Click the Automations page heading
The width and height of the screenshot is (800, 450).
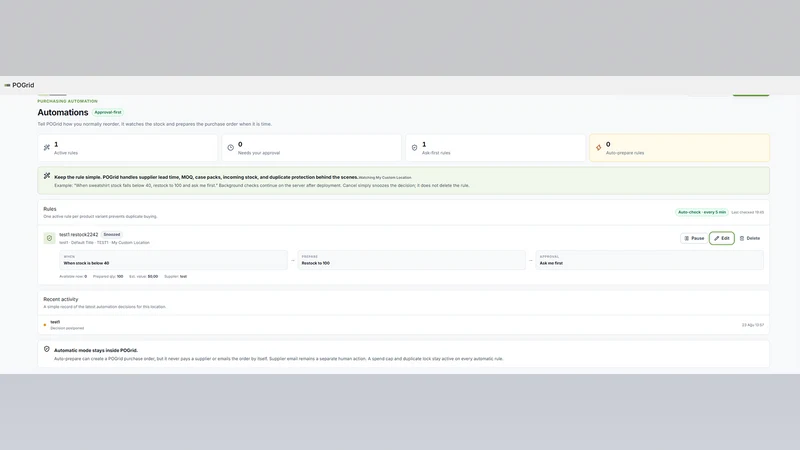point(63,112)
